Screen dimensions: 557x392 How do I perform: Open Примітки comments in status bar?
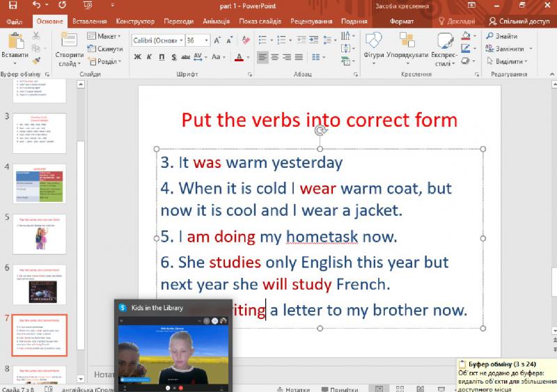click(340, 389)
